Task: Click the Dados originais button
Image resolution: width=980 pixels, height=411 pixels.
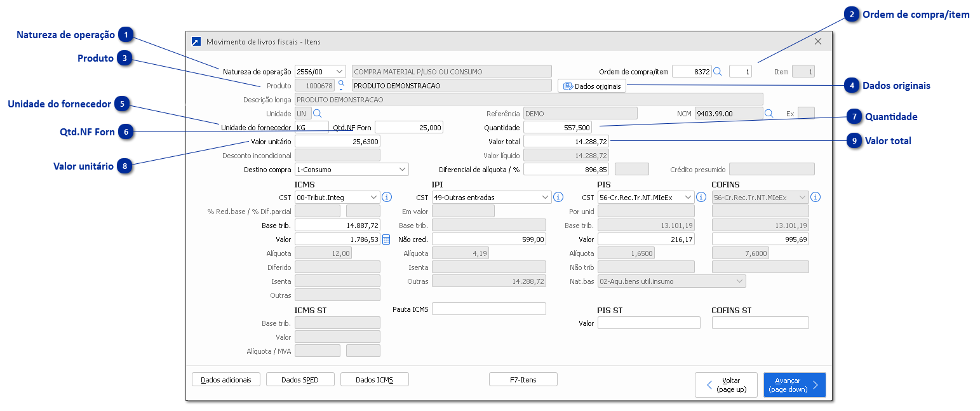Action: click(591, 86)
